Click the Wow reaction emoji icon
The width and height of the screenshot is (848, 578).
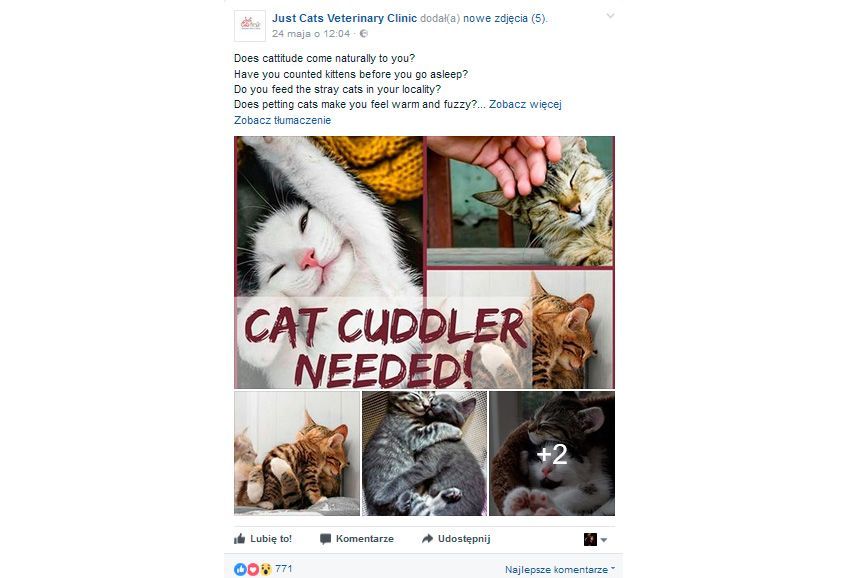click(266, 569)
